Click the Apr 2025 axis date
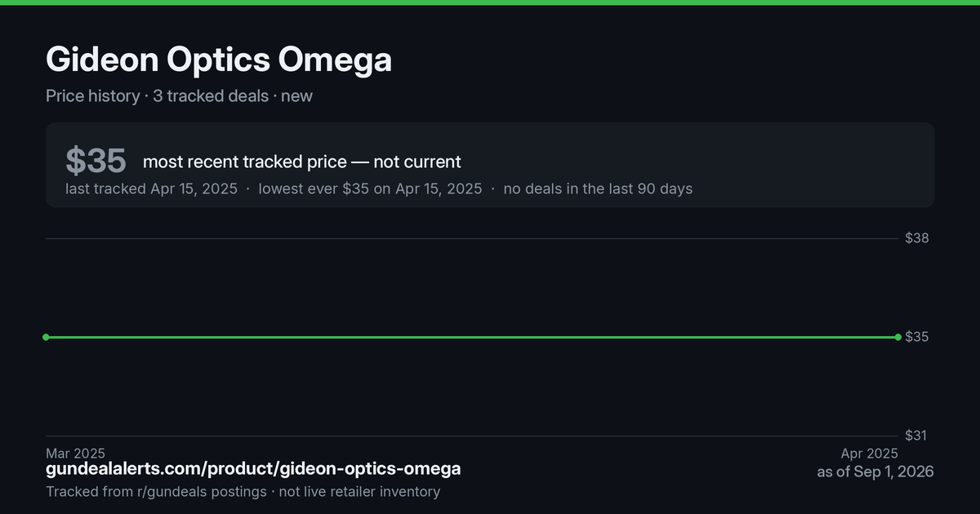Image resolution: width=980 pixels, height=514 pixels. 869,454
